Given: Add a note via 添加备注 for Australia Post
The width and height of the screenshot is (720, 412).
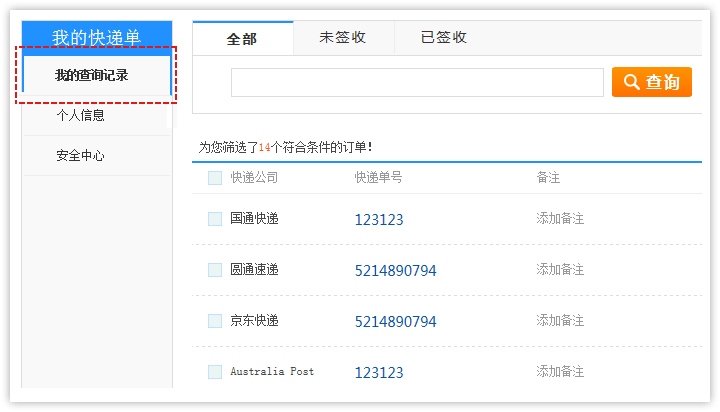Looking at the screenshot, I should [x=560, y=371].
